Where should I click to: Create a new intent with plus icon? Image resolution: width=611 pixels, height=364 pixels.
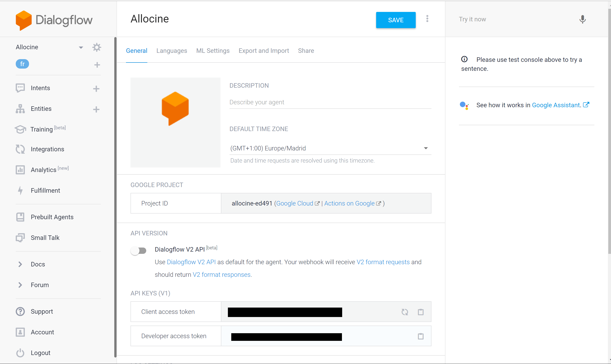(x=96, y=89)
